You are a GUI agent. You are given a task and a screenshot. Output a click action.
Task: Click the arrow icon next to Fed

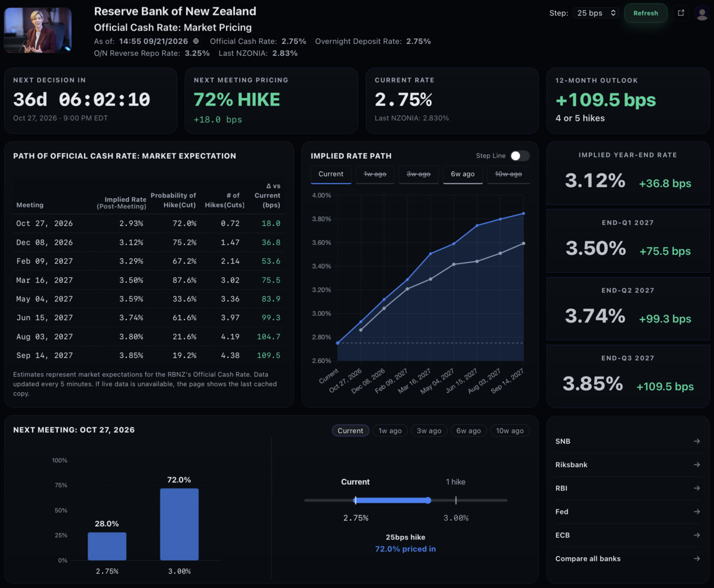tap(697, 512)
